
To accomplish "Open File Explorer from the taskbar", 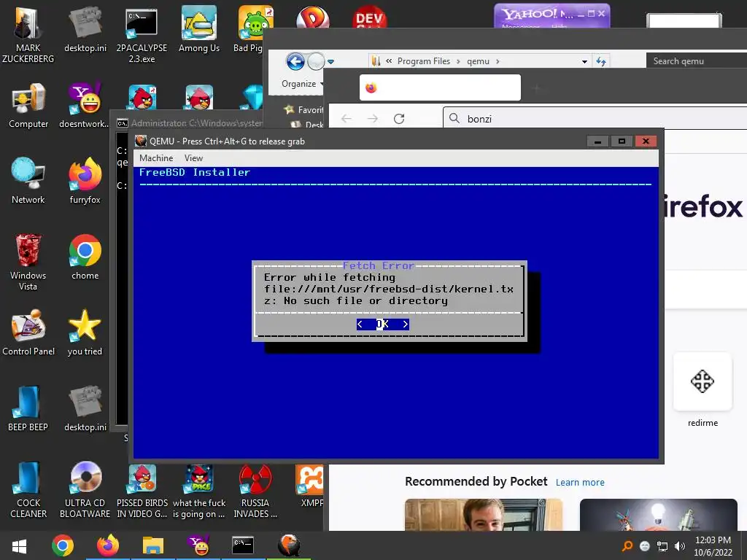I will pyautogui.click(x=152, y=545).
